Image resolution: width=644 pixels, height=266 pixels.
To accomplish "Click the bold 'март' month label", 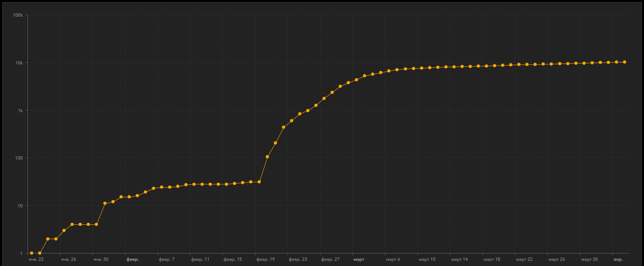I will [359, 259].
